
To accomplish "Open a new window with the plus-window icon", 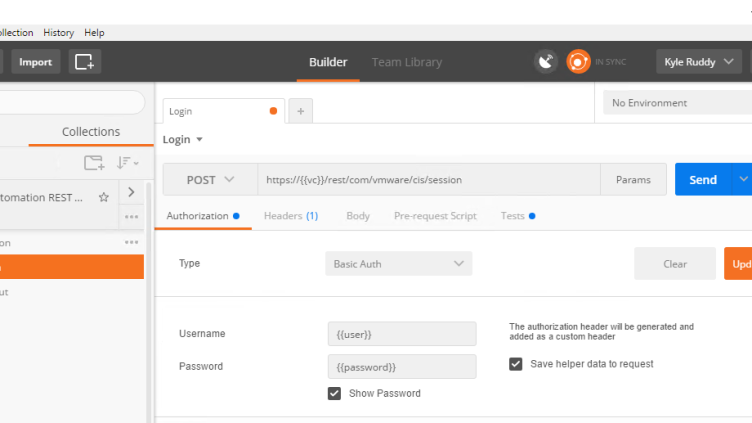I will point(84,62).
